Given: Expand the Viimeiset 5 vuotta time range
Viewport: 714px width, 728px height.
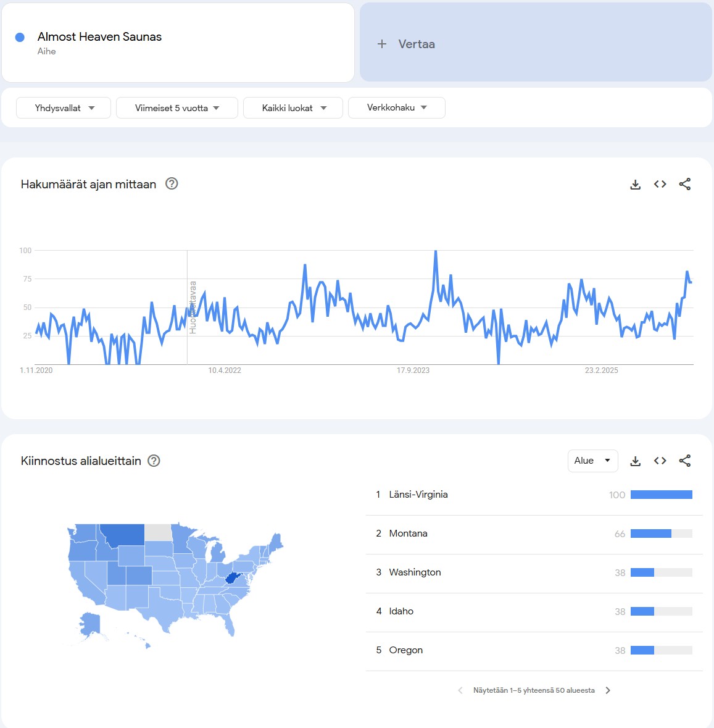Looking at the screenshot, I should [x=176, y=108].
